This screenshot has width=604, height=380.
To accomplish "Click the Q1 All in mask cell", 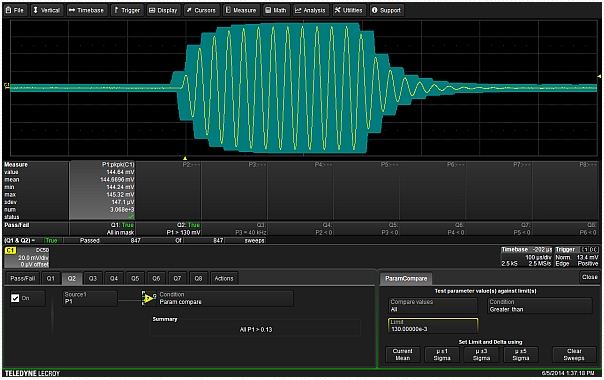I will tap(102, 229).
